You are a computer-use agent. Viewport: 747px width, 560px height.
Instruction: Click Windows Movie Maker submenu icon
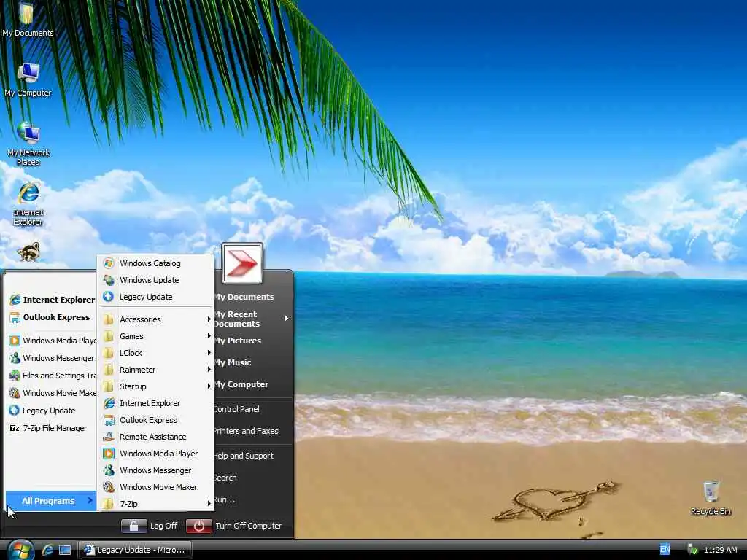point(109,486)
